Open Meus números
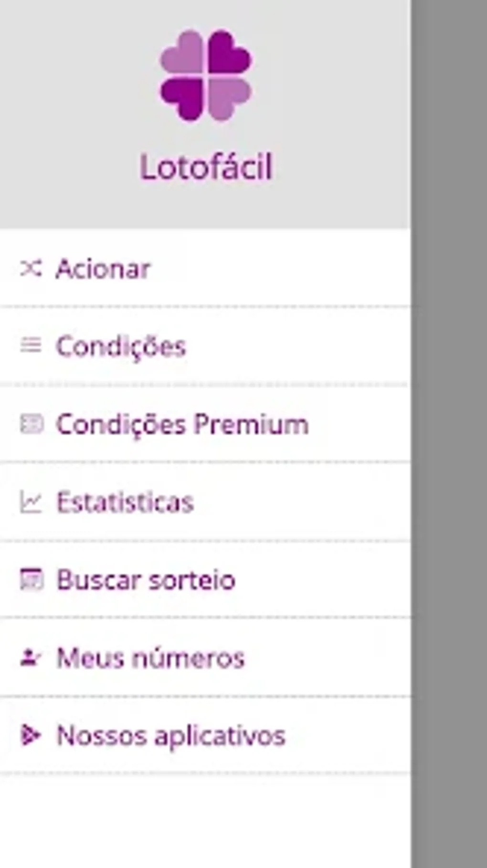Screen dimensions: 487x868 (x=151, y=658)
